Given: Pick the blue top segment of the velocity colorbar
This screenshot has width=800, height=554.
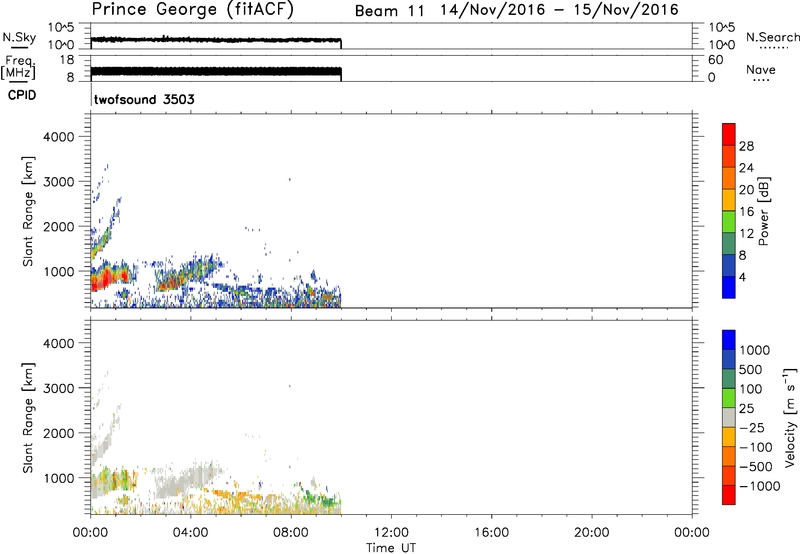Looking at the screenshot, I should pyautogui.click(x=729, y=340).
